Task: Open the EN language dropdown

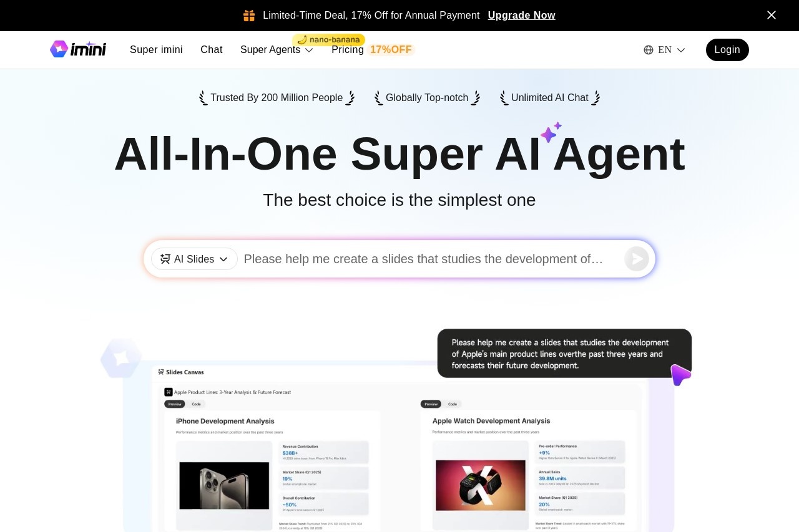Action: coord(665,50)
